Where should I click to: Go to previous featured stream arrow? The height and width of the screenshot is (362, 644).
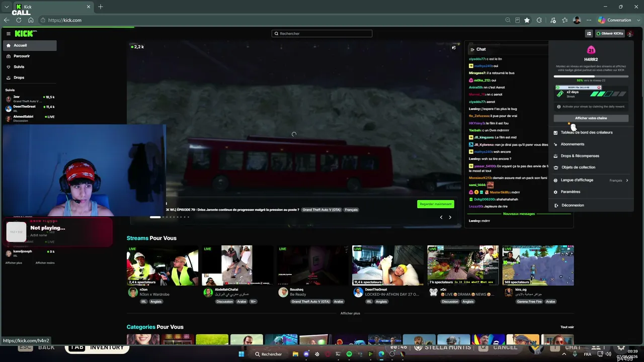point(441,217)
